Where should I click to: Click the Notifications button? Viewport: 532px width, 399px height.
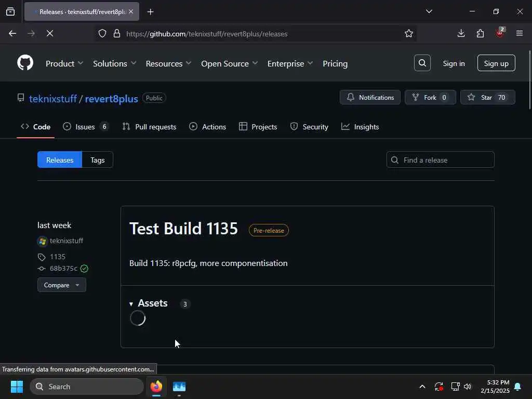coord(370,97)
